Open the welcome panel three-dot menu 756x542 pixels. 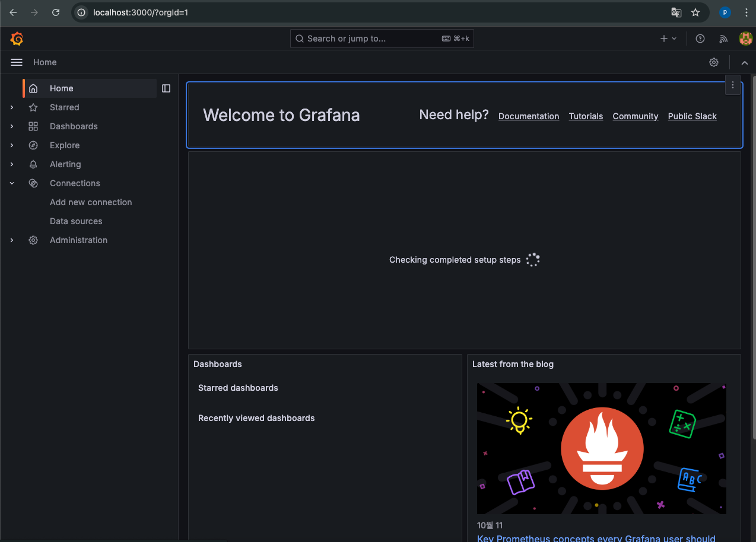pyautogui.click(x=733, y=85)
